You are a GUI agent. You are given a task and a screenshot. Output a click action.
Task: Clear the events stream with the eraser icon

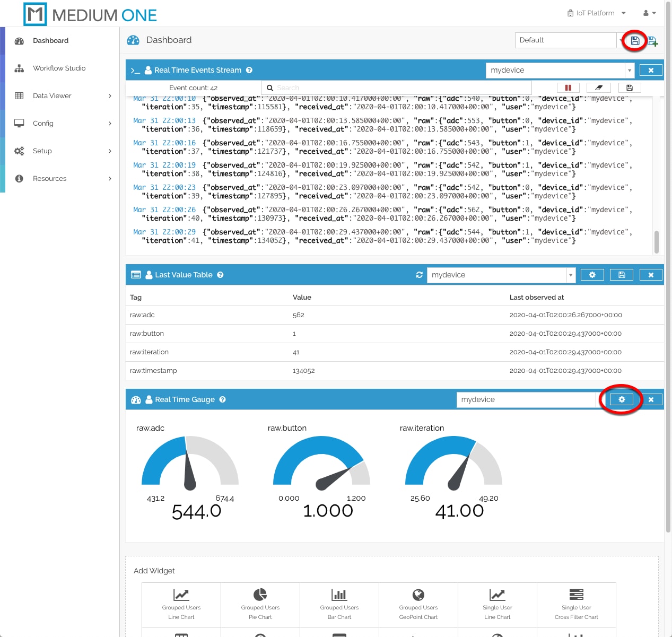(x=598, y=88)
